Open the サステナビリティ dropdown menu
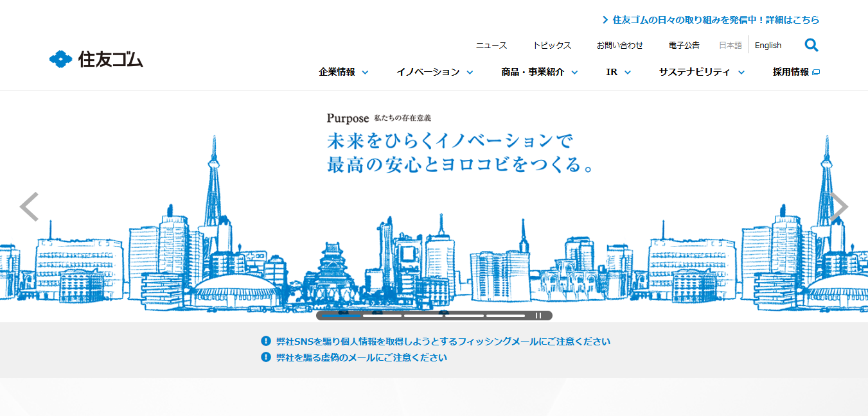The width and height of the screenshot is (868, 416). (x=701, y=72)
